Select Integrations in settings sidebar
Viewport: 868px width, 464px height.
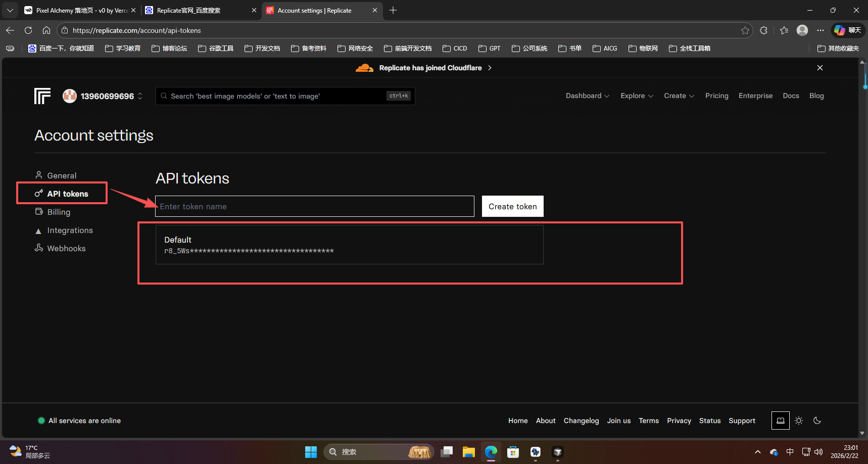point(64,230)
